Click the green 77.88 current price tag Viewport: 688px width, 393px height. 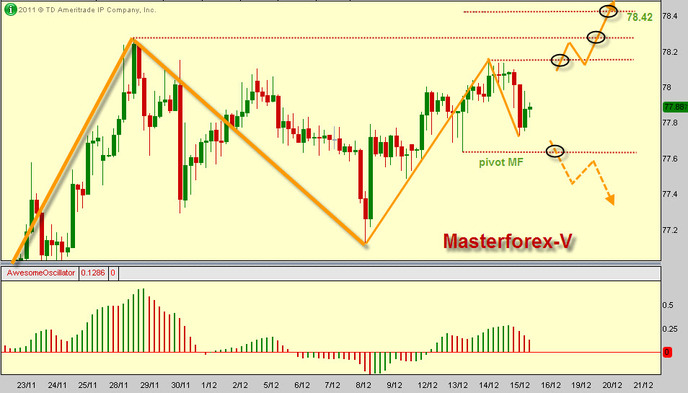pos(675,107)
